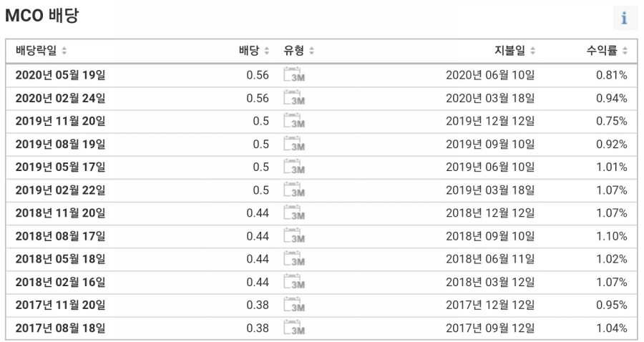Click payment date 2017년 12월 12일
The image size is (644, 342).
490,305
